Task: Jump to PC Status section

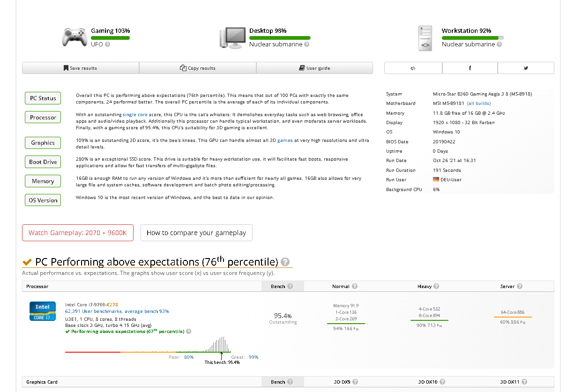Action: (x=43, y=98)
